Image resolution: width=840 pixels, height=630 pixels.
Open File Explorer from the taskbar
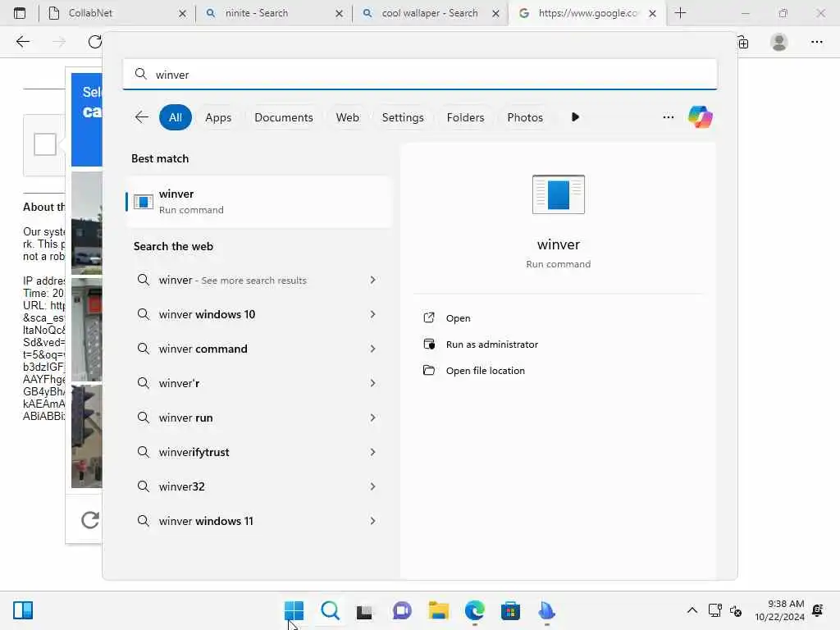pyautogui.click(x=438, y=610)
